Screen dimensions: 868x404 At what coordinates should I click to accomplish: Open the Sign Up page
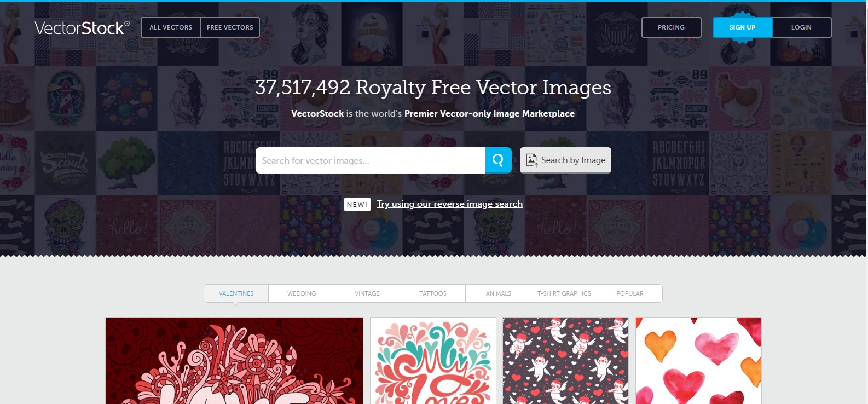point(742,27)
